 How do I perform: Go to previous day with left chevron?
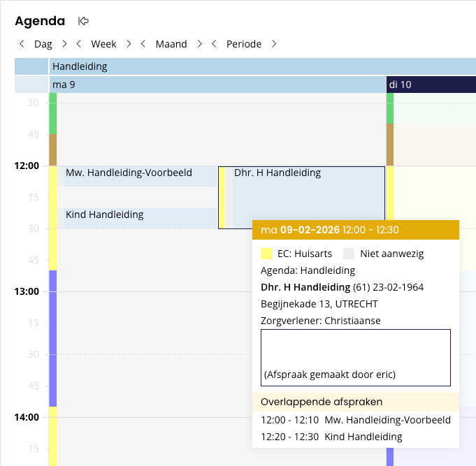(22, 44)
